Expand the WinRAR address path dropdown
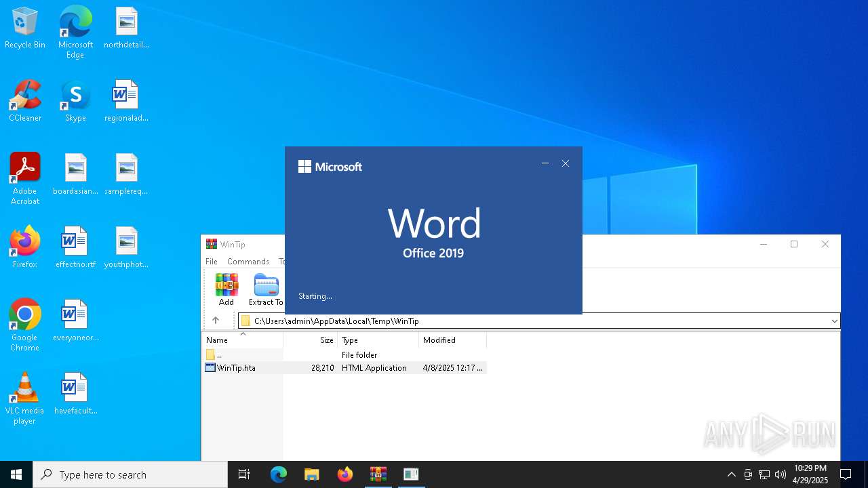This screenshot has height=488, width=868. pos(834,321)
